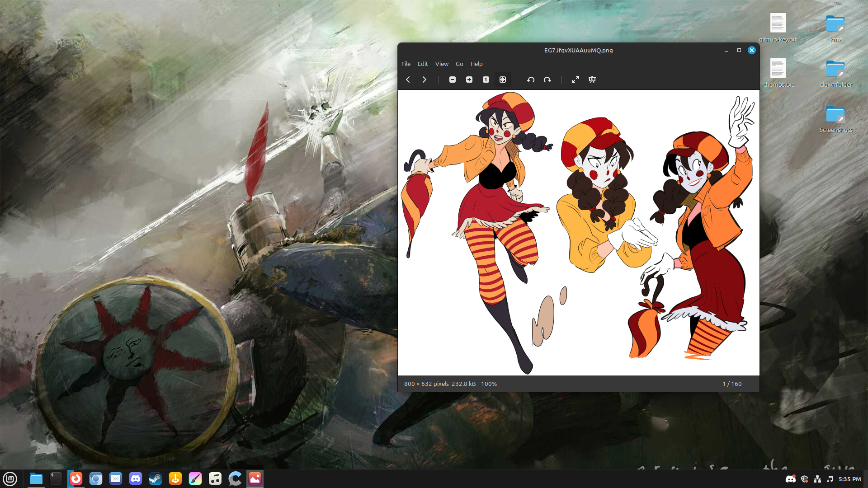Image resolution: width=868 pixels, height=488 pixels.
Task: Go to the next image
Action: click(424, 80)
